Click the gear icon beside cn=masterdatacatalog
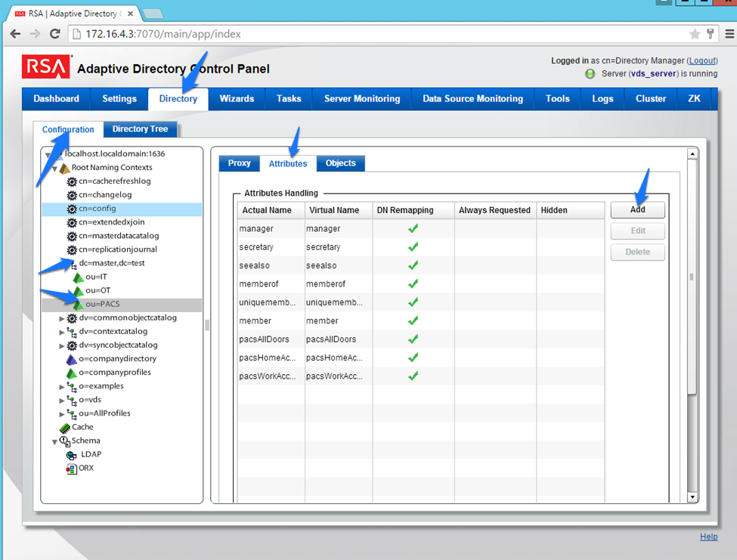The width and height of the screenshot is (737, 560). [x=72, y=236]
